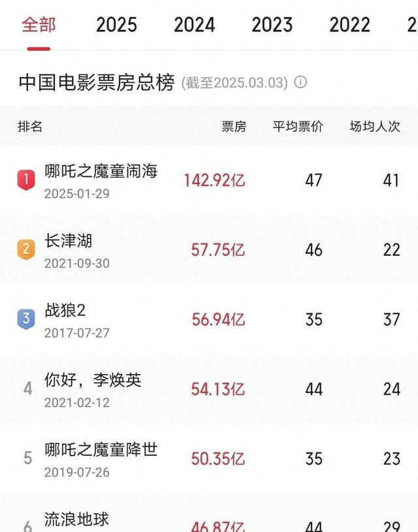Tap the 排名 column header
Image resolution: width=418 pixels, height=532 pixels.
[30, 127]
